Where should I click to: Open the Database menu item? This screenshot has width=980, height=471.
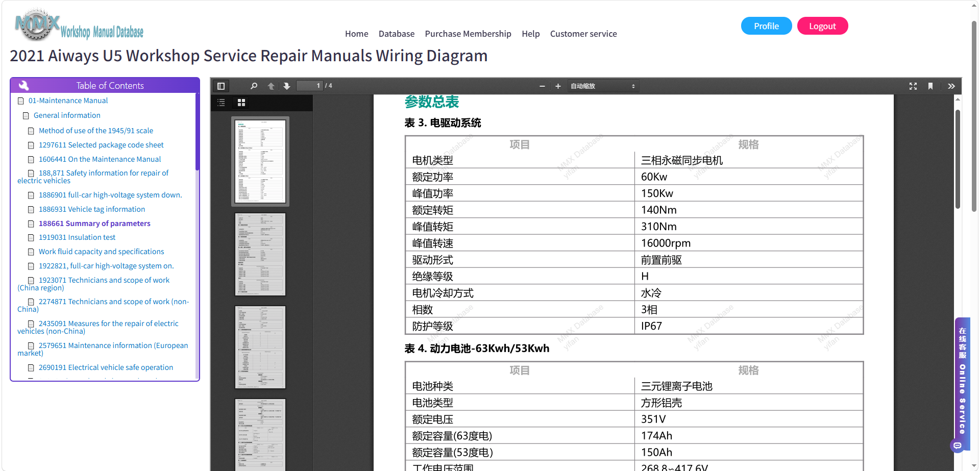click(397, 34)
